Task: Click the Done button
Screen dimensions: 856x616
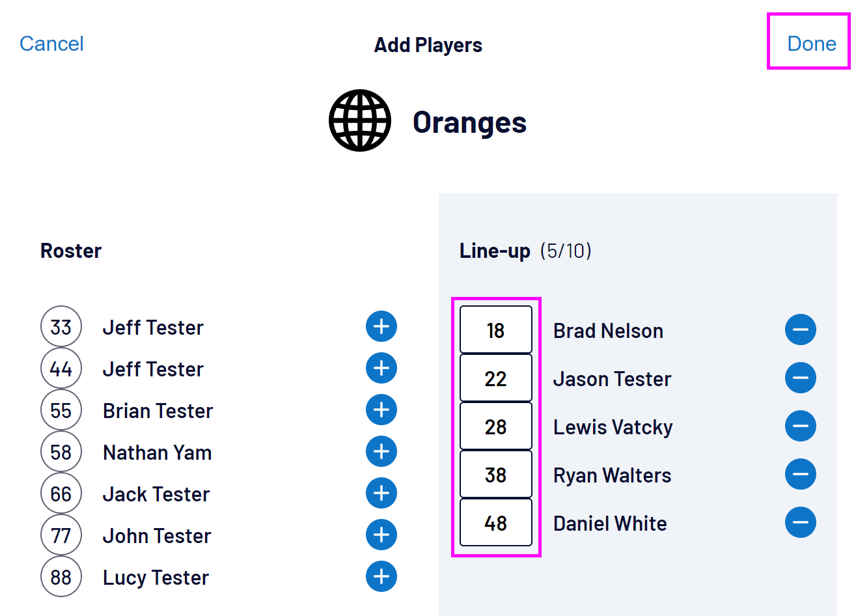Action: 811,44
